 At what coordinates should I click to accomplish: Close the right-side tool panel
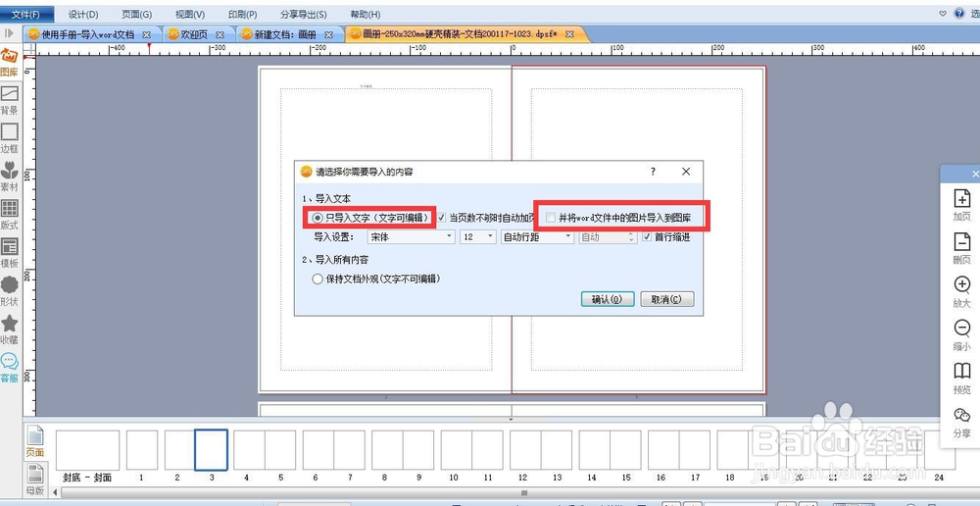point(975,174)
